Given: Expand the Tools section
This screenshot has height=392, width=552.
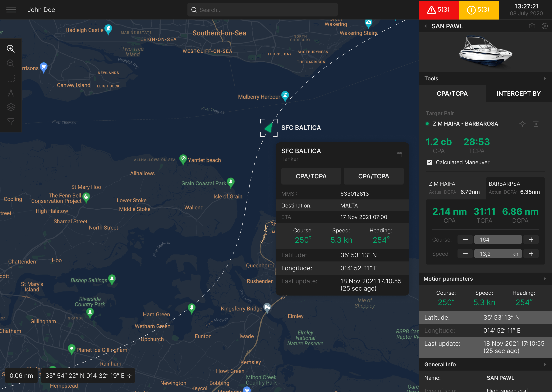Looking at the screenshot, I should tap(545, 79).
